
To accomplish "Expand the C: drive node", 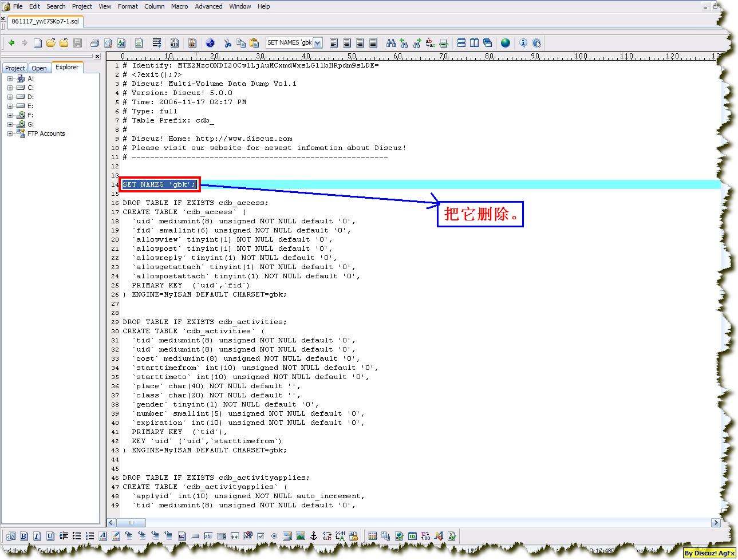I will pos(10,88).
